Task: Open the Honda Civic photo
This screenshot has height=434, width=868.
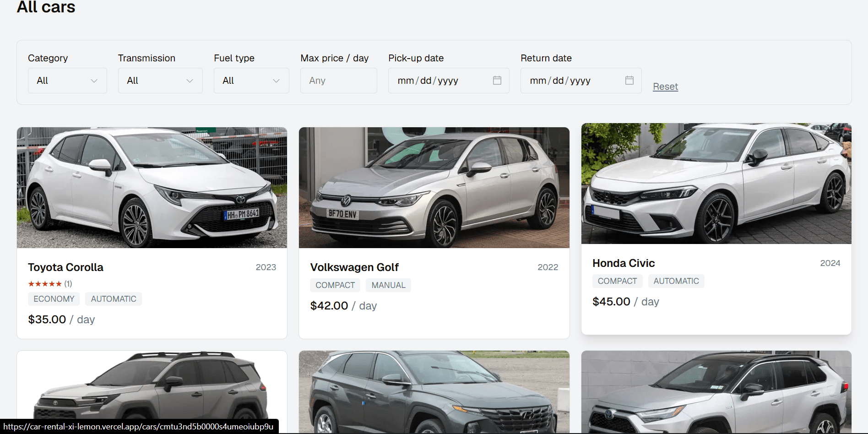Action: pos(716,184)
